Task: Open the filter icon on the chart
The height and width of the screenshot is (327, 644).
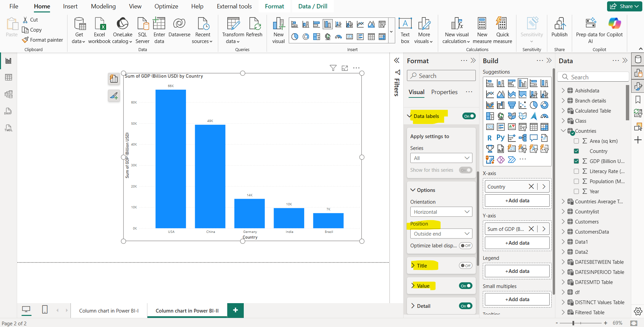Action: 333,68
